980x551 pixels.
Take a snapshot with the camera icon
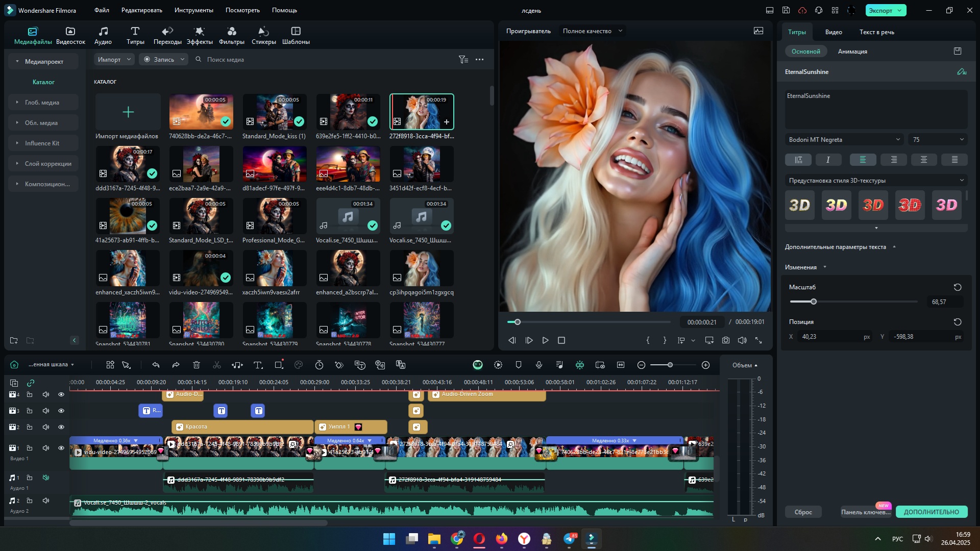tap(725, 340)
